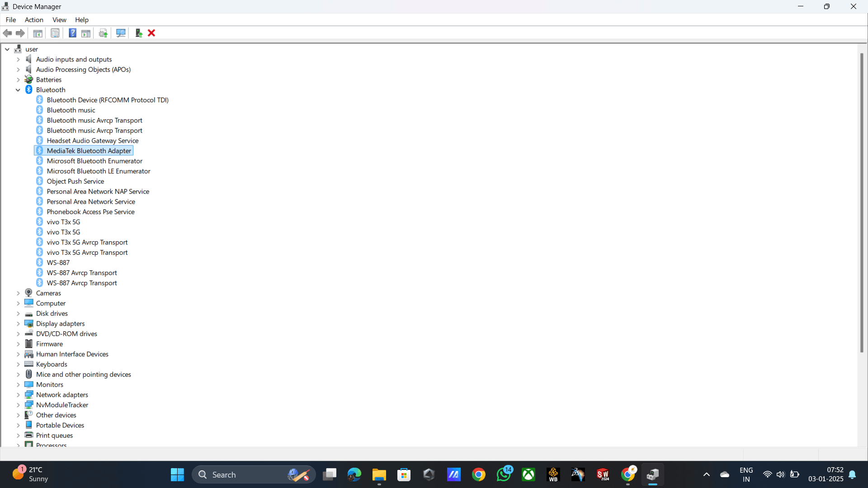
Task: Click the red X uninstall device icon
Action: [151, 33]
